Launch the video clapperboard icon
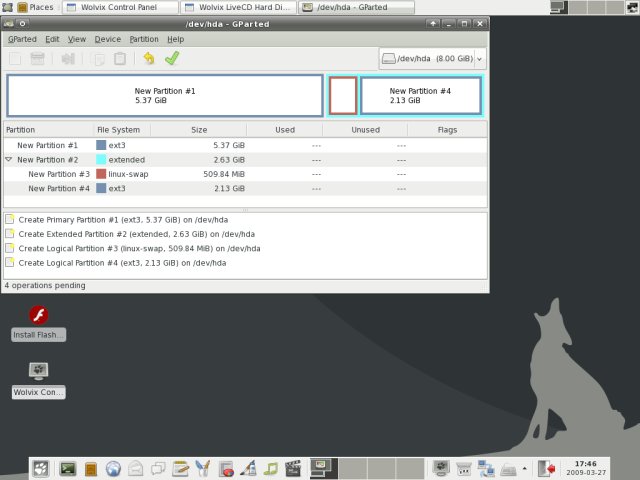Screen dimensions: 640x480 pos(293,468)
